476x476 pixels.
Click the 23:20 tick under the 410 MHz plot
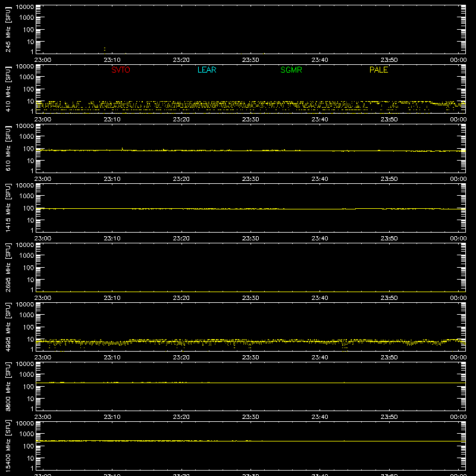181,120
